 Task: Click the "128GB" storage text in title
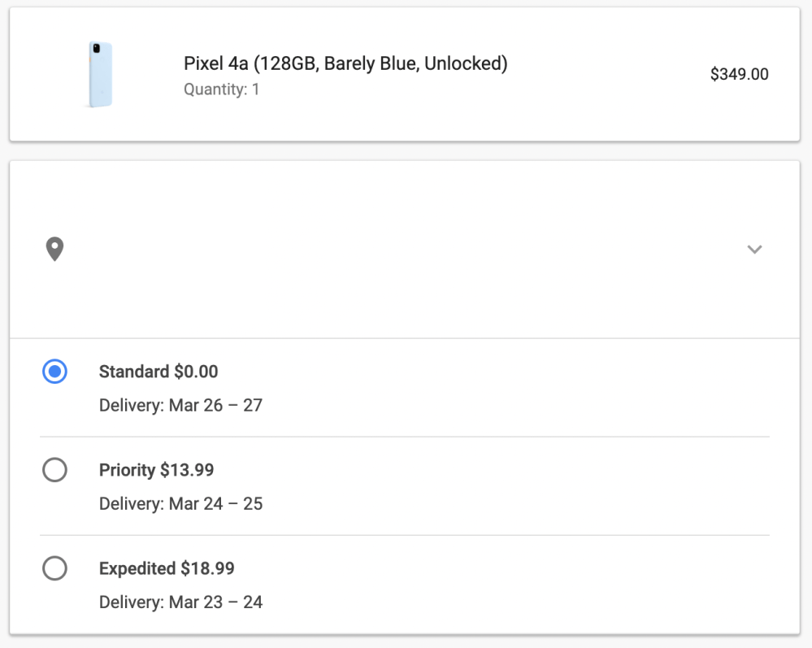(x=289, y=63)
